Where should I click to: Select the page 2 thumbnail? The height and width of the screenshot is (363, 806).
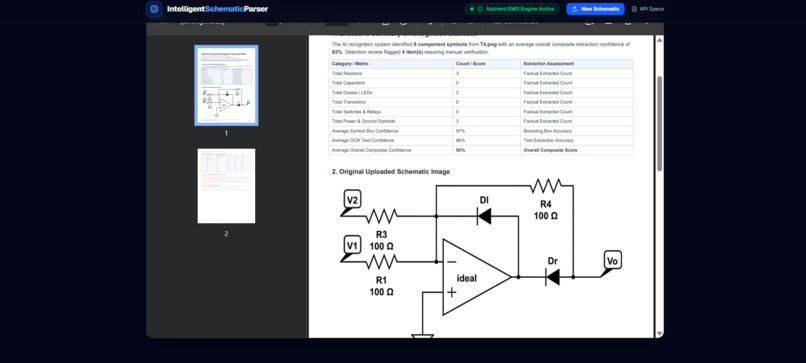226,186
